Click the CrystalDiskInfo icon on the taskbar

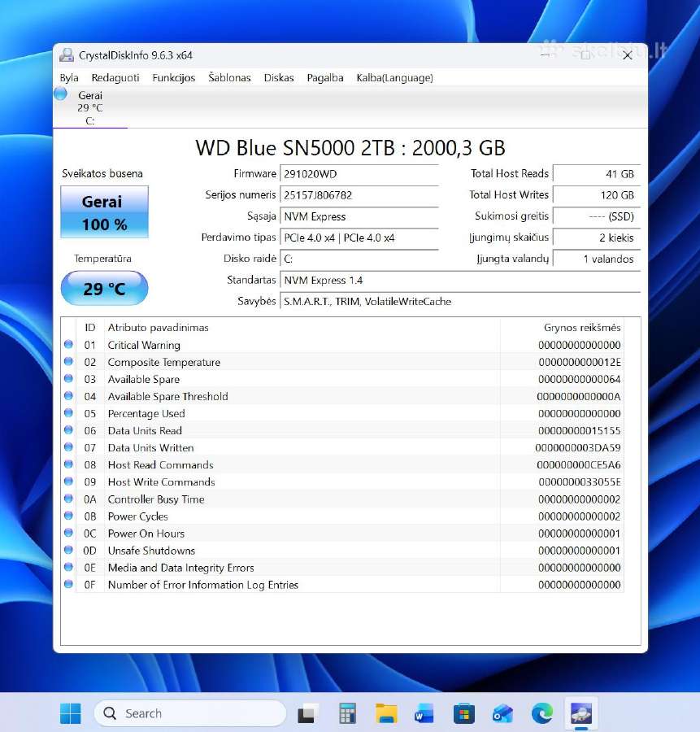coord(580,713)
